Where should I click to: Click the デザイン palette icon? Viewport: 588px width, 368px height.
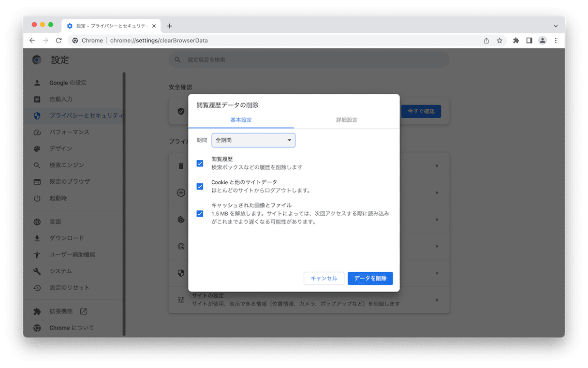(x=37, y=148)
